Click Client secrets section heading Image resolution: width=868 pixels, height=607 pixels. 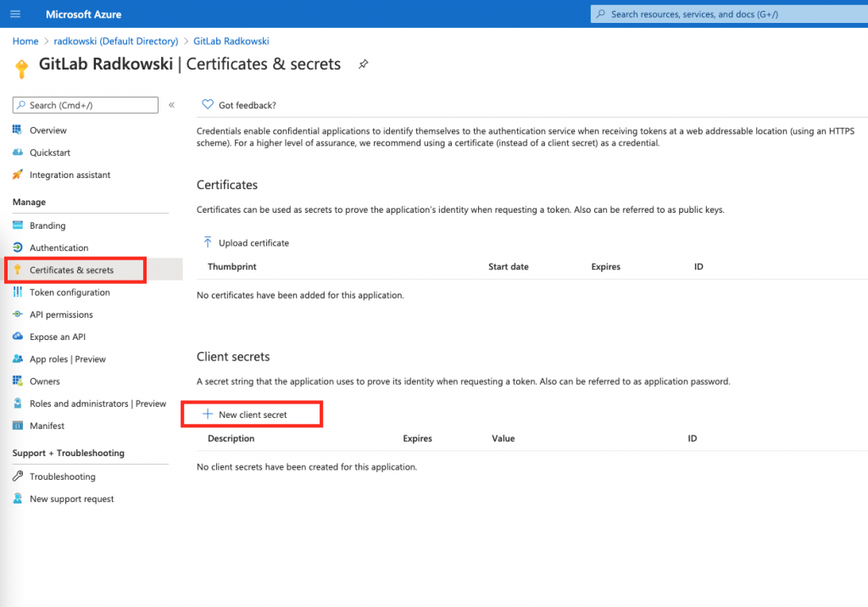pos(233,357)
